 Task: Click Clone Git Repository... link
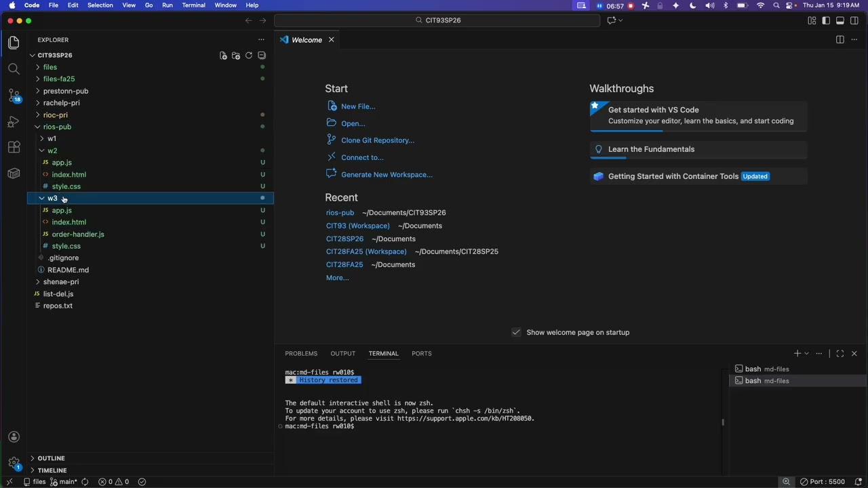(x=378, y=140)
